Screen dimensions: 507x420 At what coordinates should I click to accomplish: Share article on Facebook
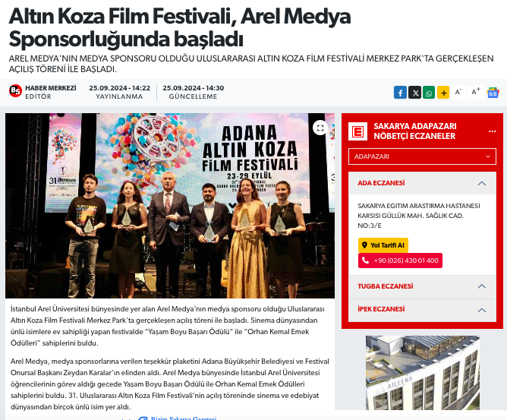[400, 93]
